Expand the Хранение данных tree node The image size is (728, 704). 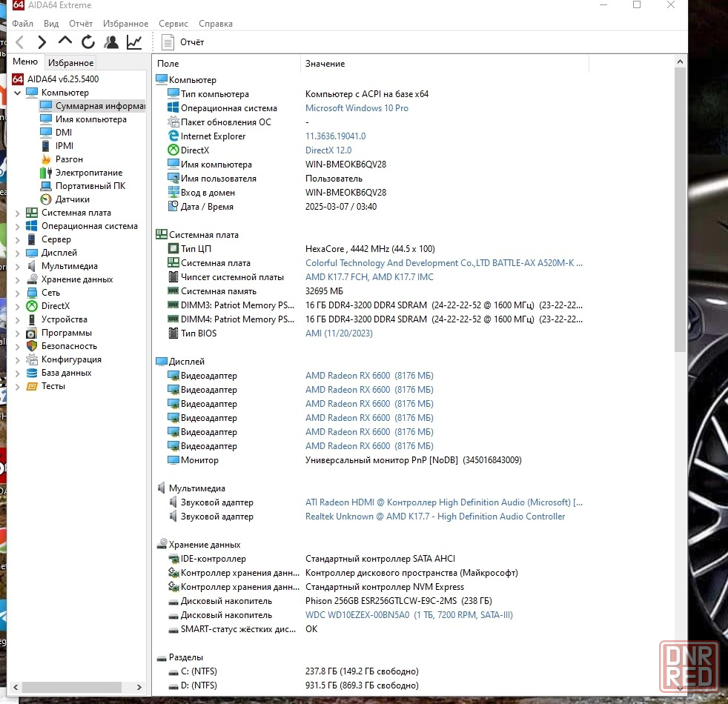18,280
